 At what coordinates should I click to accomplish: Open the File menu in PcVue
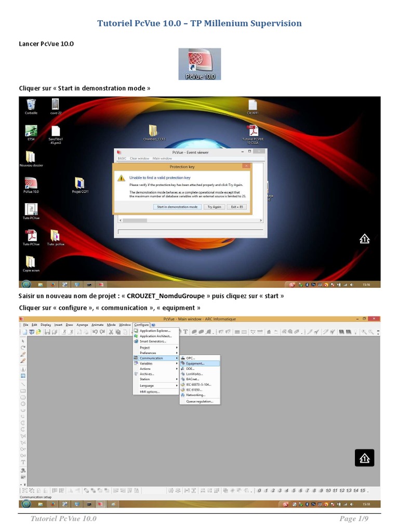coord(25,325)
